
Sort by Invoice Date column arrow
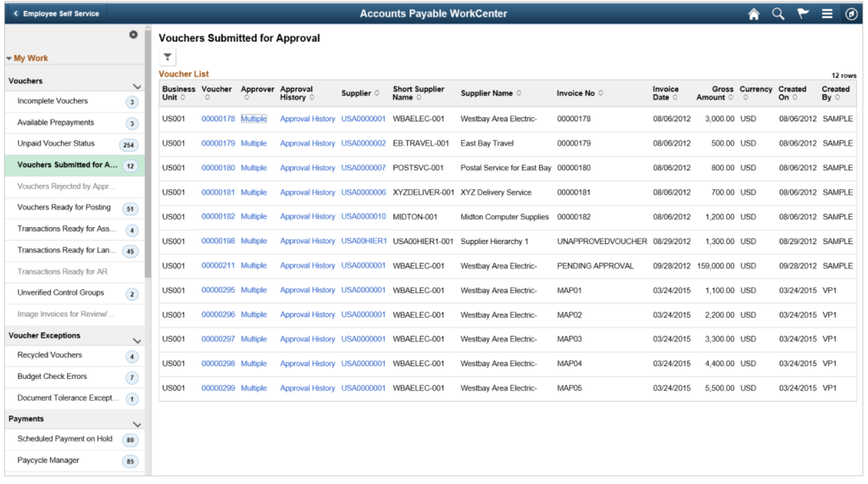click(x=675, y=97)
